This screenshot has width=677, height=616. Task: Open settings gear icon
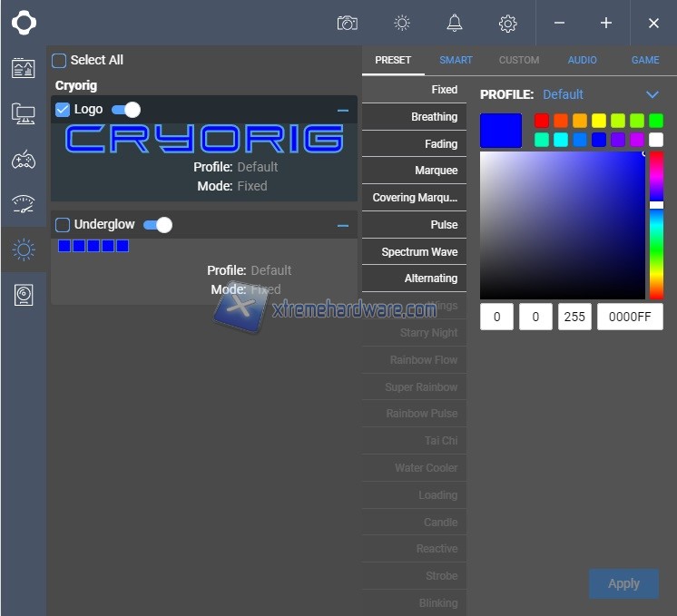508,24
